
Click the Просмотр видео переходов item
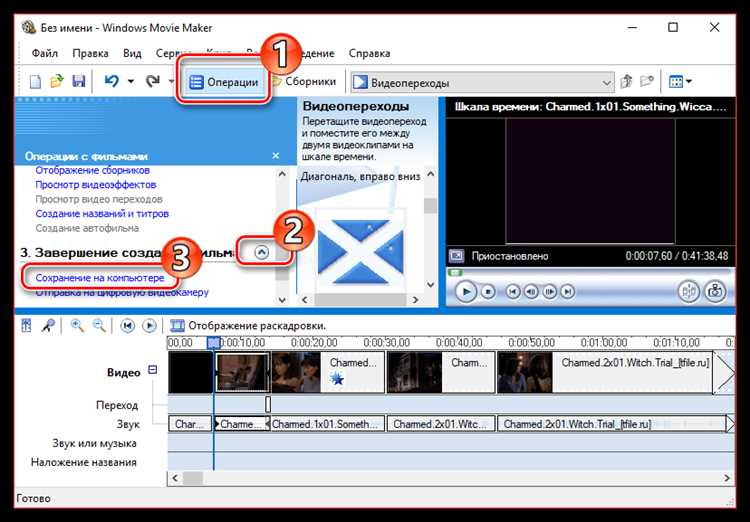99,199
